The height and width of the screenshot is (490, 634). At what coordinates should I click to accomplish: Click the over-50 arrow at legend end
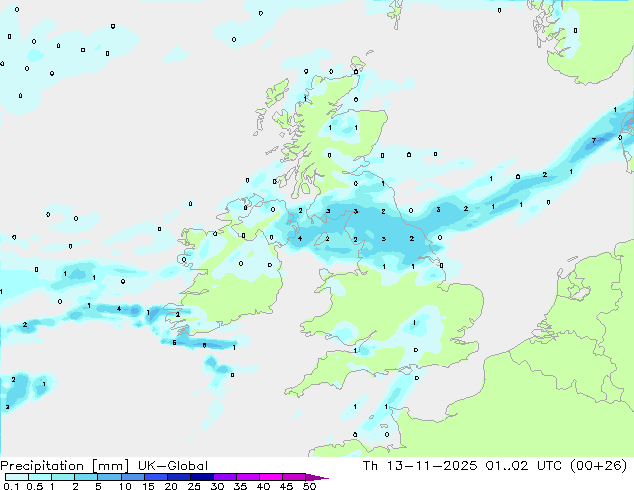click(x=317, y=477)
